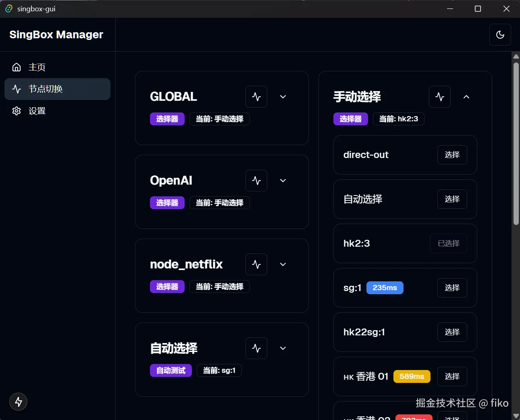Select the hk22sg:1 node
This screenshot has height=420, width=520.
point(452,332)
